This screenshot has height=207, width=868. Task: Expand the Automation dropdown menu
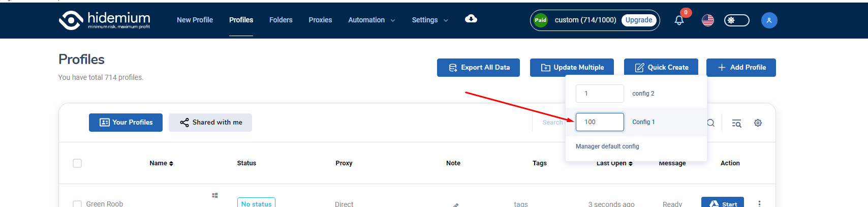[371, 20]
